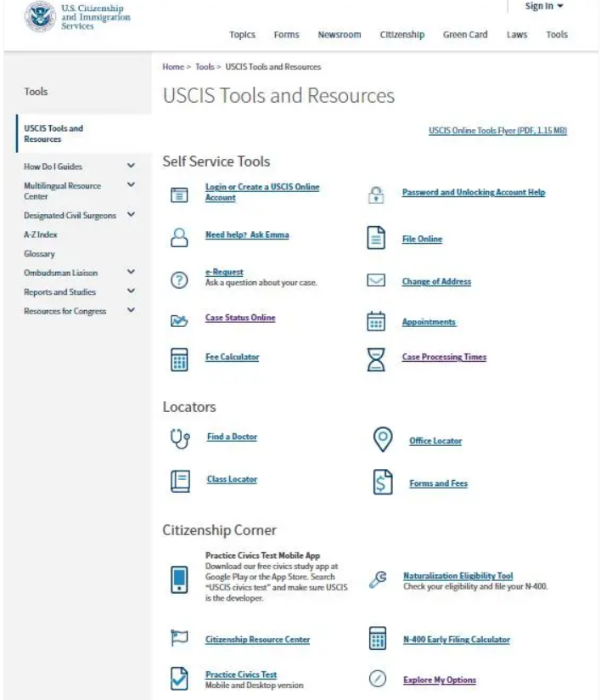The width and height of the screenshot is (601, 700).
Task: Open the Tools menu in top navigation
Action: click(557, 34)
